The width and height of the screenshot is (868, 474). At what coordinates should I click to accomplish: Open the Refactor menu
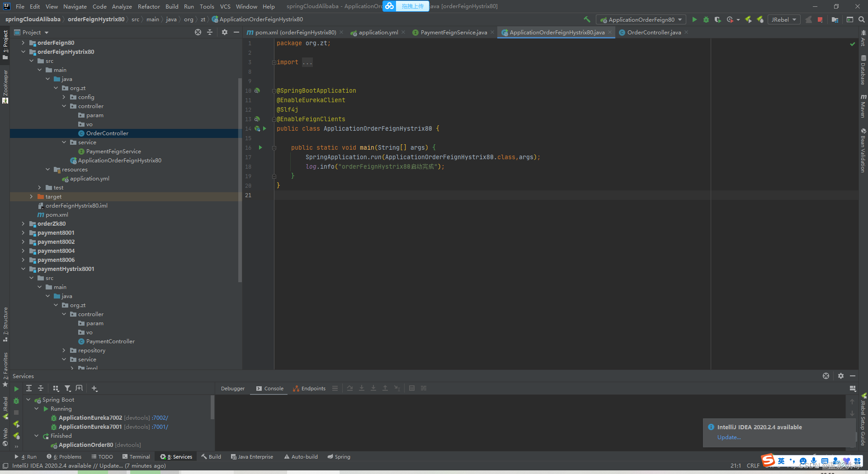click(149, 6)
